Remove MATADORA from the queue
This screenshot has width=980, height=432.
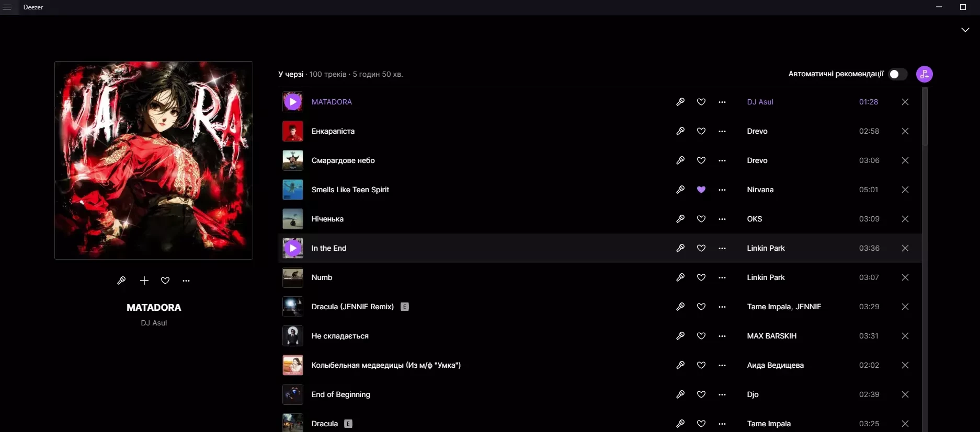(905, 102)
